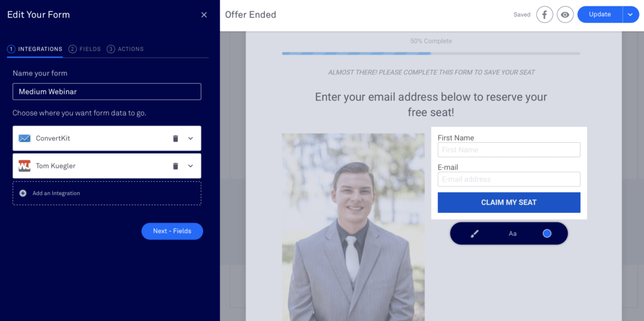Click the Facebook share icon
The height and width of the screenshot is (321, 644).
(x=545, y=15)
